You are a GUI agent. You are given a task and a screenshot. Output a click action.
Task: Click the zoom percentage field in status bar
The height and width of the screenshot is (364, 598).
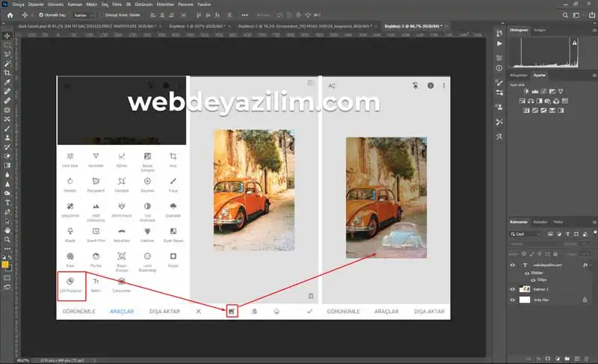(x=23, y=360)
